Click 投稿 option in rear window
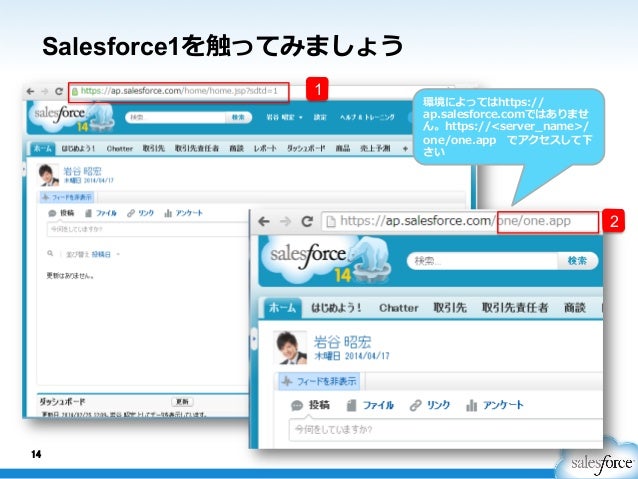The width and height of the screenshot is (638, 479). click(62, 213)
